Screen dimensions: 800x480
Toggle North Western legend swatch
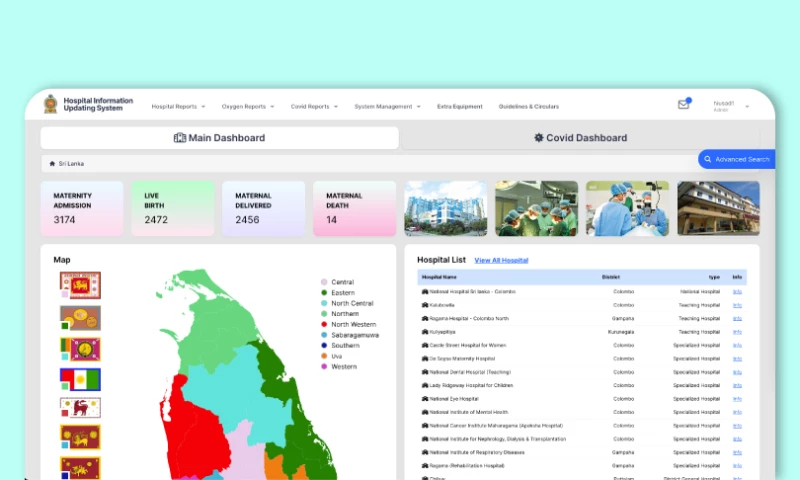324,324
